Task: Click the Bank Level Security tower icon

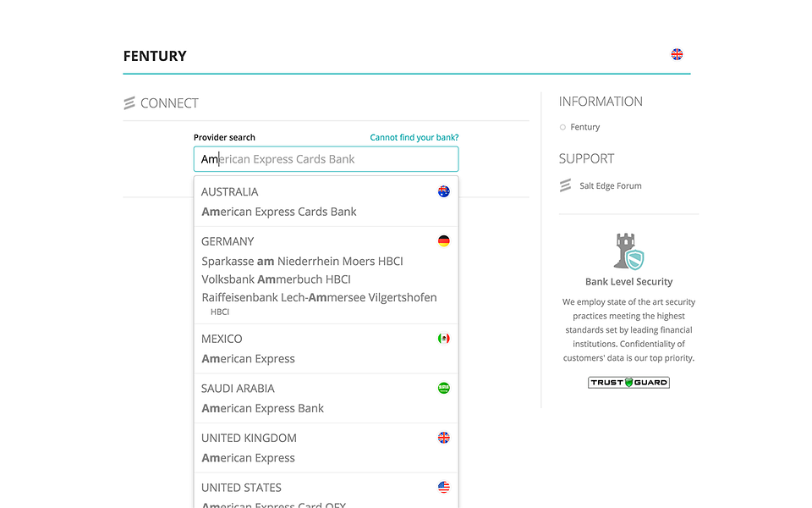Action: tap(628, 251)
